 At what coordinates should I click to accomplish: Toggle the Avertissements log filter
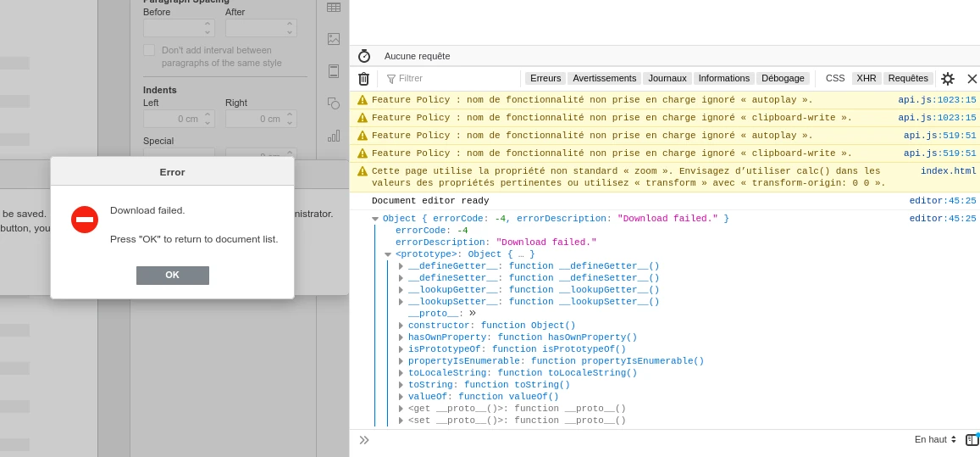[604, 78]
